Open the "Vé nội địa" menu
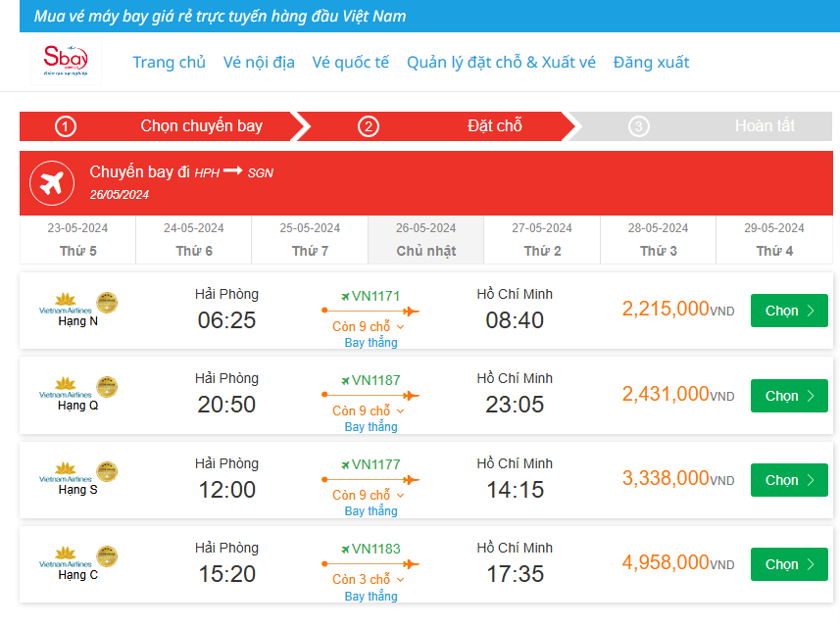The image size is (840, 627). click(259, 62)
